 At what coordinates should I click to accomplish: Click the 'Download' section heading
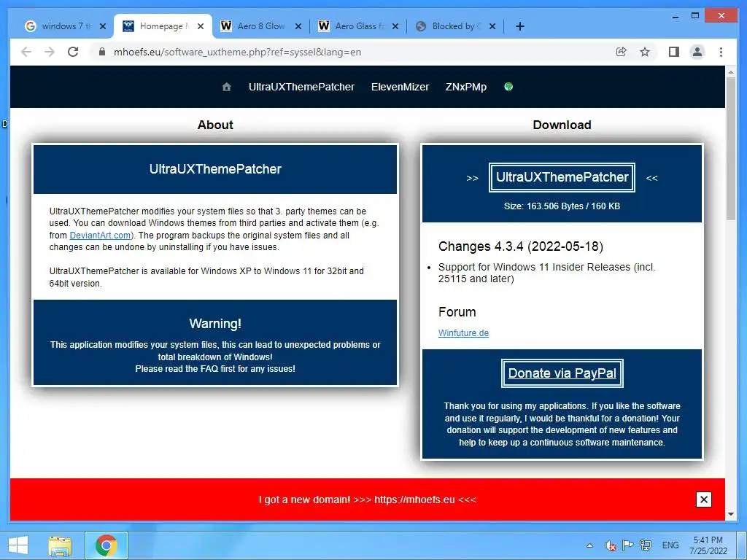coord(562,125)
